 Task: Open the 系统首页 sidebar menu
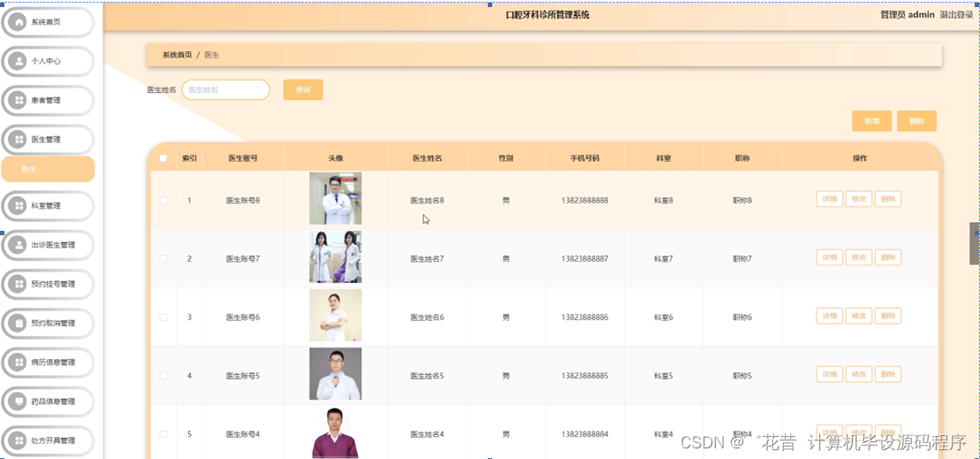pos(48,22)
